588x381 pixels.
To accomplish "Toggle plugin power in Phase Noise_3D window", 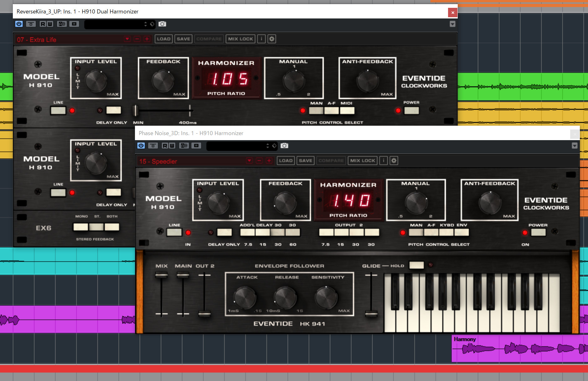I will point(141,146).
